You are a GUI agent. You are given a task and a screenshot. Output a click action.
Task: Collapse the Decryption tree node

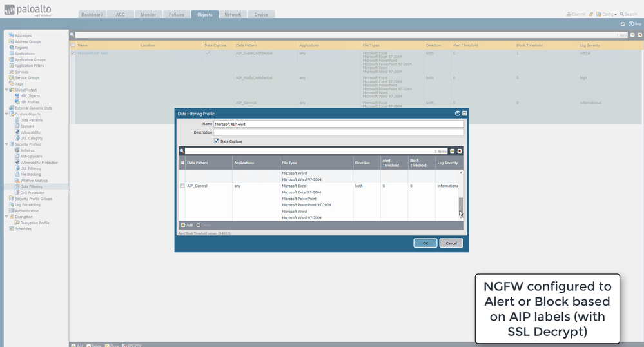pos(6,217)
